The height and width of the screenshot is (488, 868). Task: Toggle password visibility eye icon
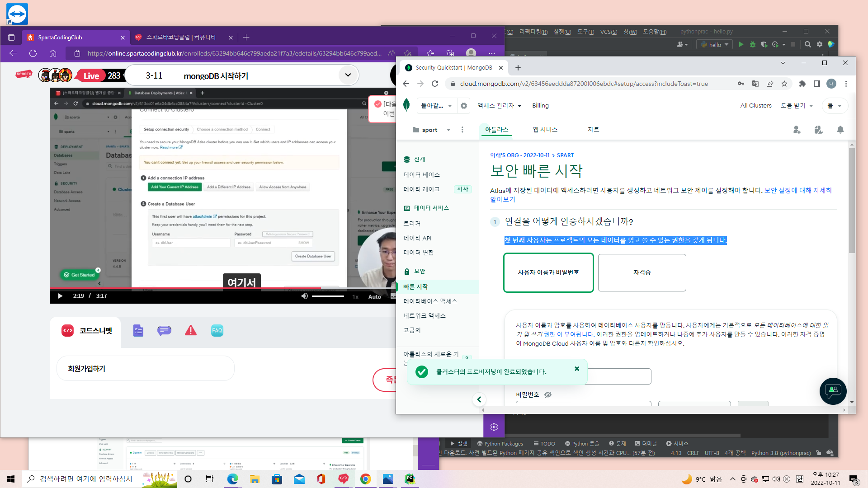548,394
